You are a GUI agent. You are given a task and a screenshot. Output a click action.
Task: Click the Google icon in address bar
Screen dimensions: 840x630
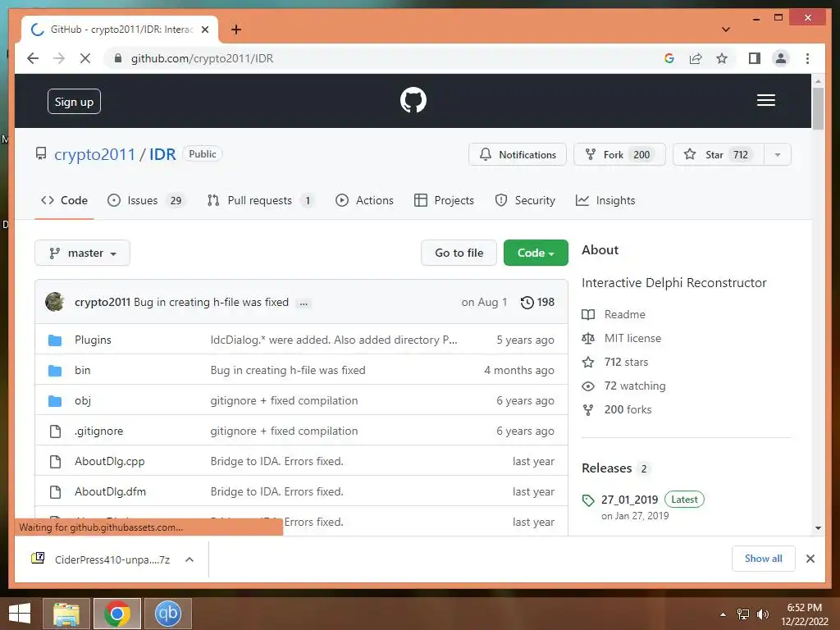tap(669, 58)
